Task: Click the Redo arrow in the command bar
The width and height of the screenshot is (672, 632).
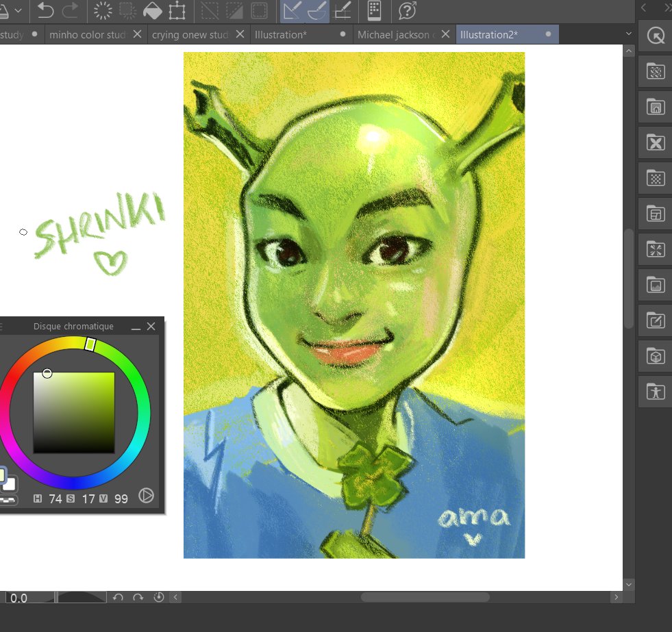Action: tap(70, 11)
